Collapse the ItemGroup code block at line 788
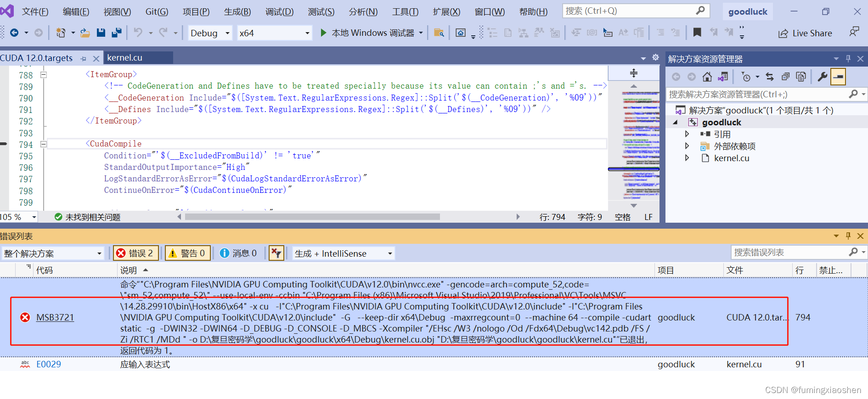Screen dimensions: 868x399 [44, 74]
